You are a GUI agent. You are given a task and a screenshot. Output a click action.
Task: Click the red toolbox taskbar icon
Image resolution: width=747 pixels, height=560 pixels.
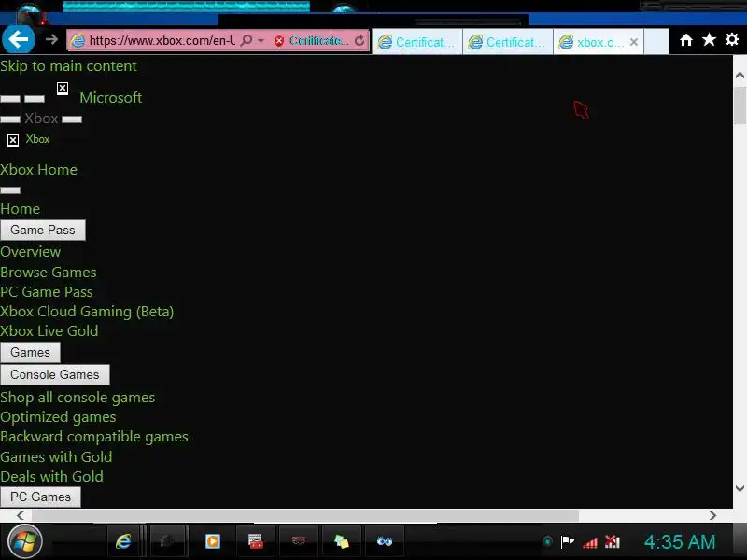click(x=256, y=541)
